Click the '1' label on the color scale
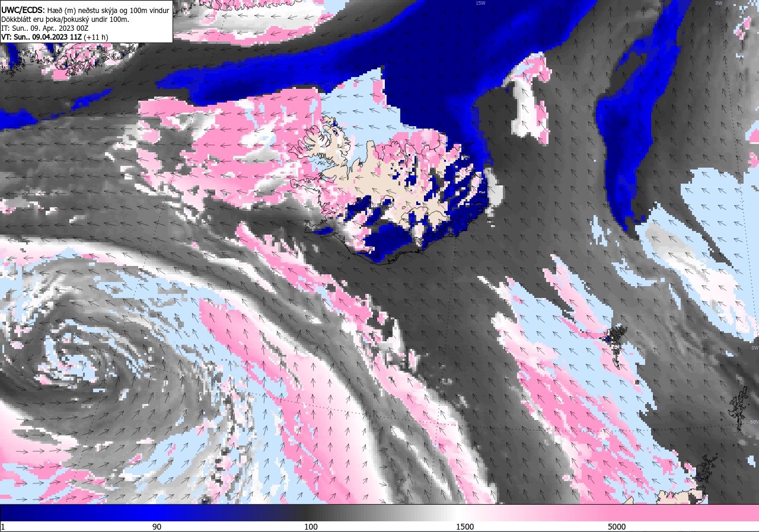759x532 pixels. [x=3, y=527]
